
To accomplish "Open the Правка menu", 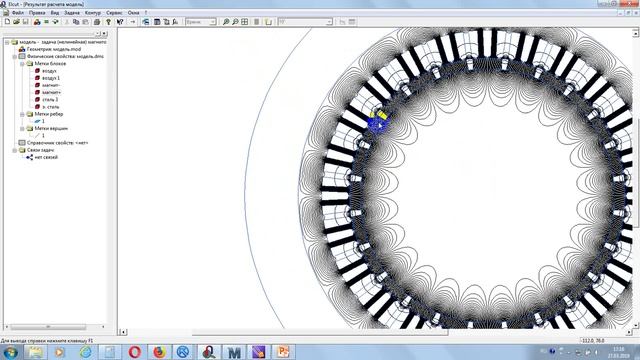I will (37, 13).
